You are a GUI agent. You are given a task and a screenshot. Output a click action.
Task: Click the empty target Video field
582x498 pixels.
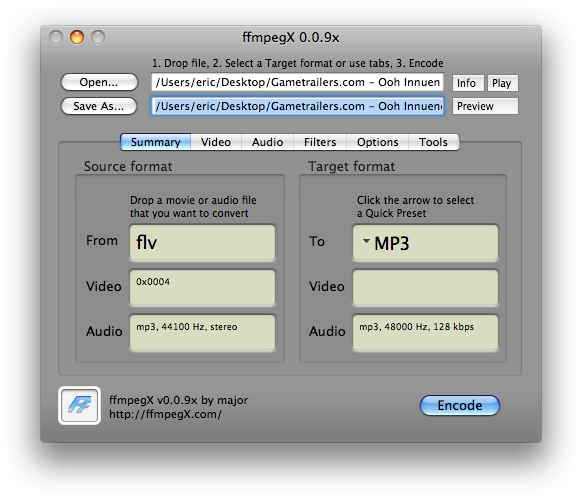425,288
